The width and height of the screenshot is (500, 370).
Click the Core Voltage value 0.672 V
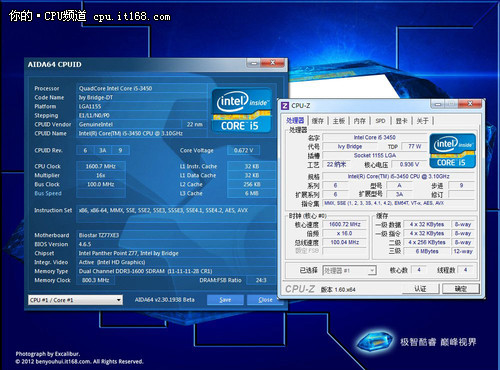tap(243, 150)
